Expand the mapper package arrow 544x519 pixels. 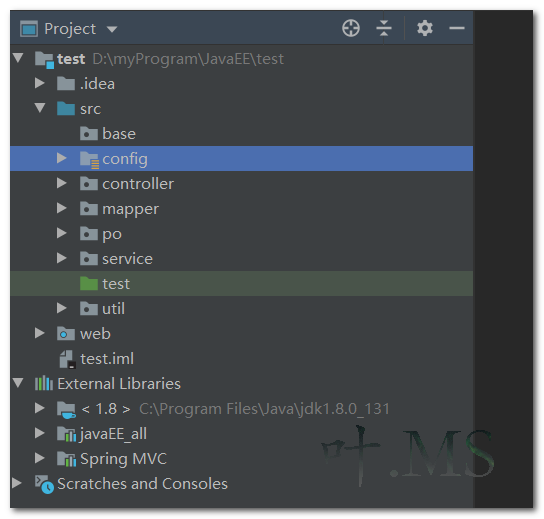(62, 208)
